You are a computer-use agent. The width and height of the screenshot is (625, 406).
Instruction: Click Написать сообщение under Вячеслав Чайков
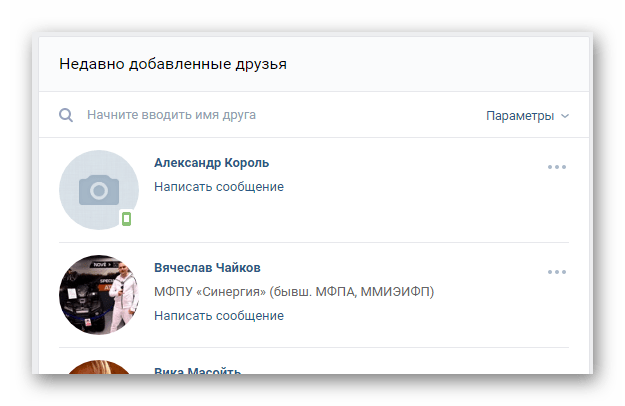pyautogui.click(x=219, y=316)
